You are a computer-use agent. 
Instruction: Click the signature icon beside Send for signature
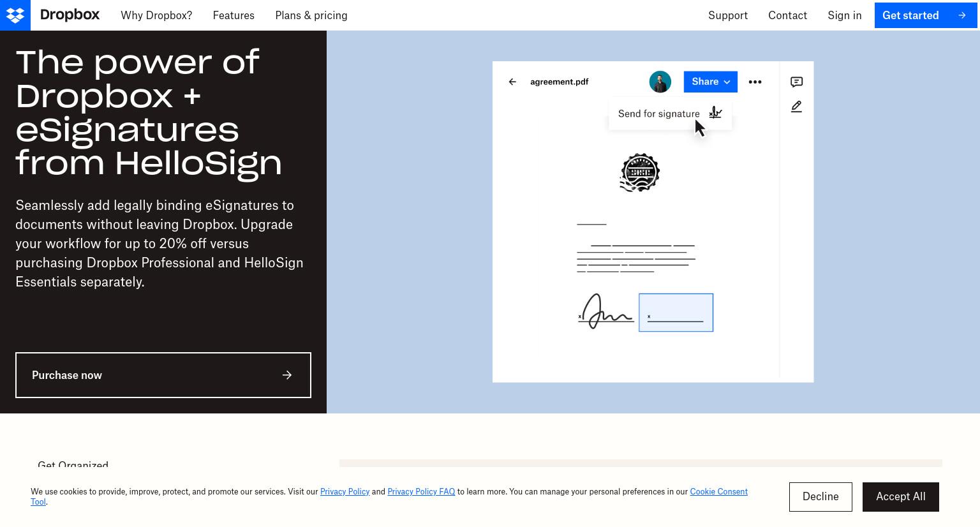tap(715, 113)
